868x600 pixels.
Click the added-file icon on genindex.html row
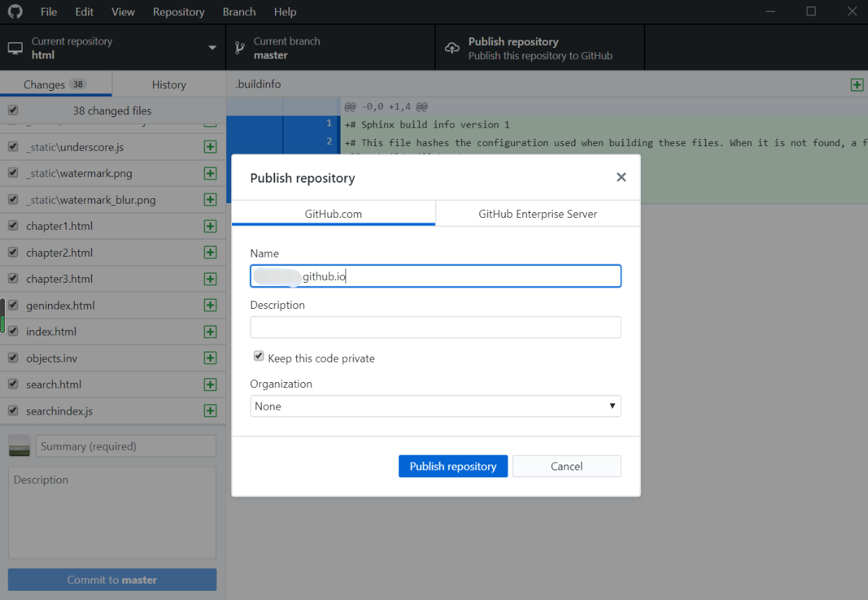click(210, 305)
